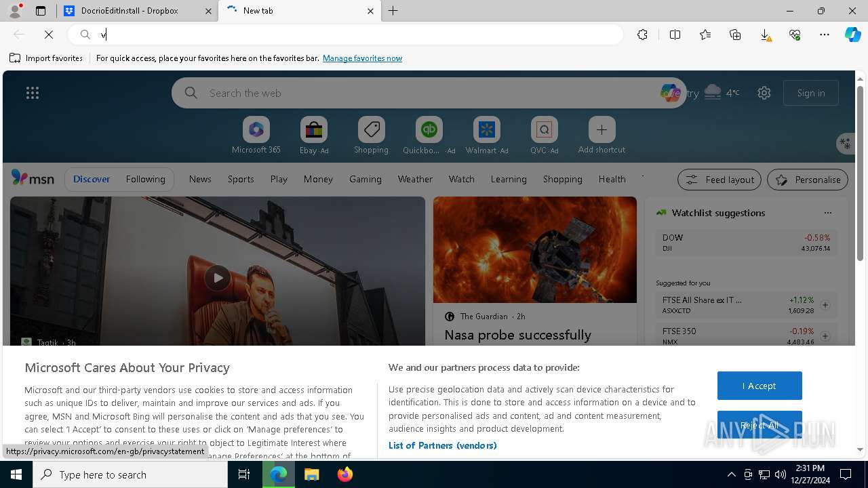Click the browser address bar
Screen dimensions: 868x488
click(x=346, y=35)
